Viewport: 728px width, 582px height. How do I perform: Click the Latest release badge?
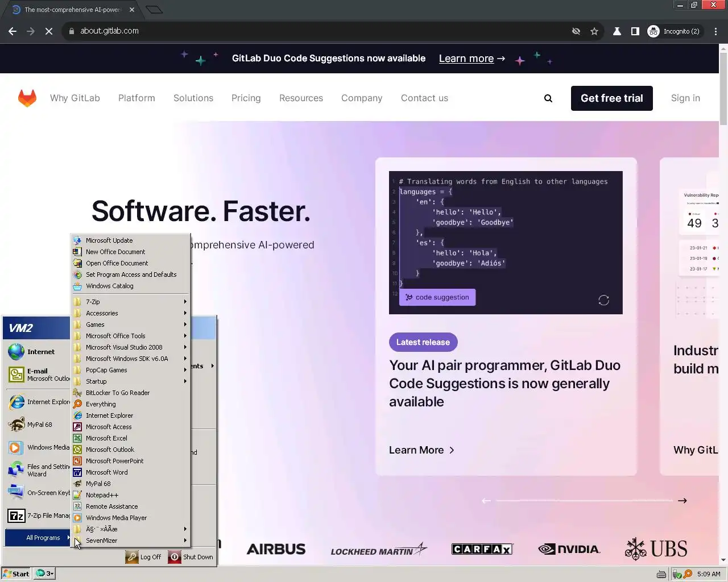[423, 342]
